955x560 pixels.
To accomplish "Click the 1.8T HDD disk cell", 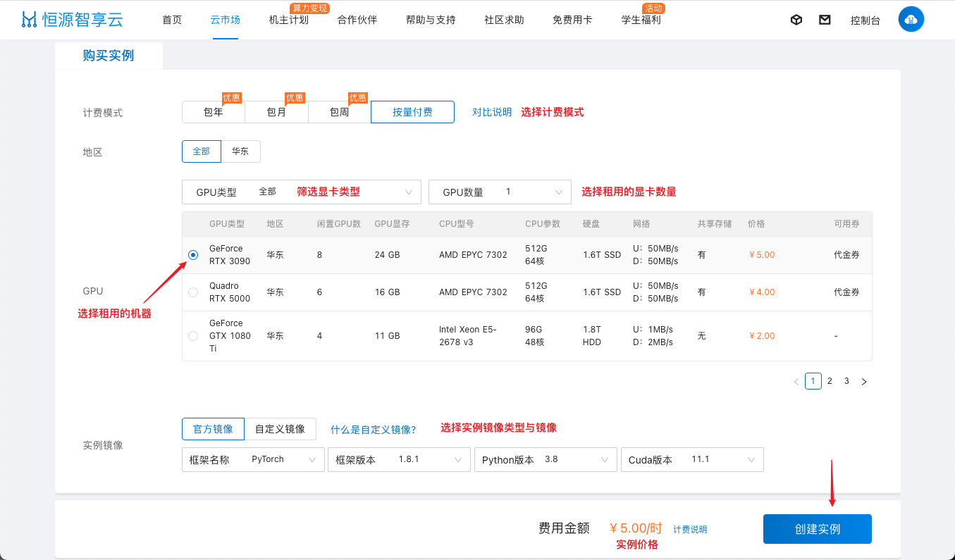I will pyautogui.click(x=593, y=336).
